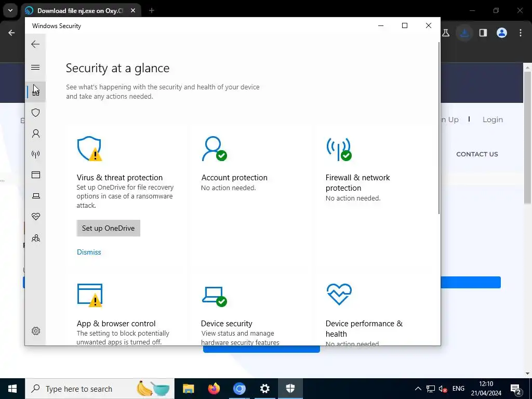The image size is (532, 399).
Task: Click the Windows Security vertical scrollbar
Action: point(439,128)
